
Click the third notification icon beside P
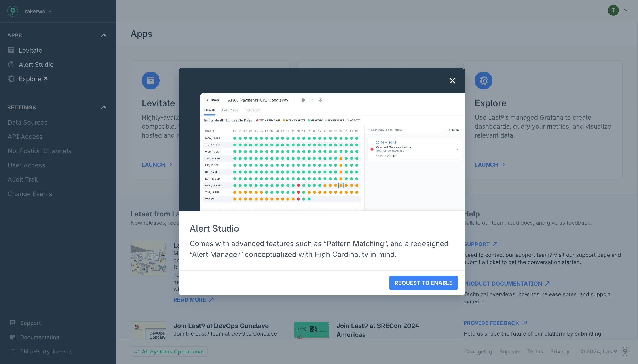pos(320,100)
